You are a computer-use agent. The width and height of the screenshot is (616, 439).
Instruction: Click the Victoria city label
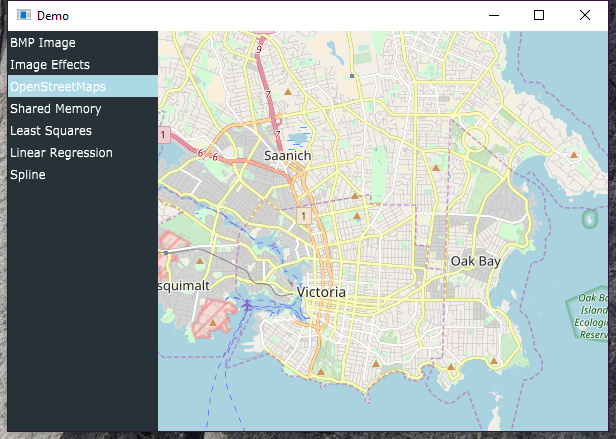pos(321,292)
